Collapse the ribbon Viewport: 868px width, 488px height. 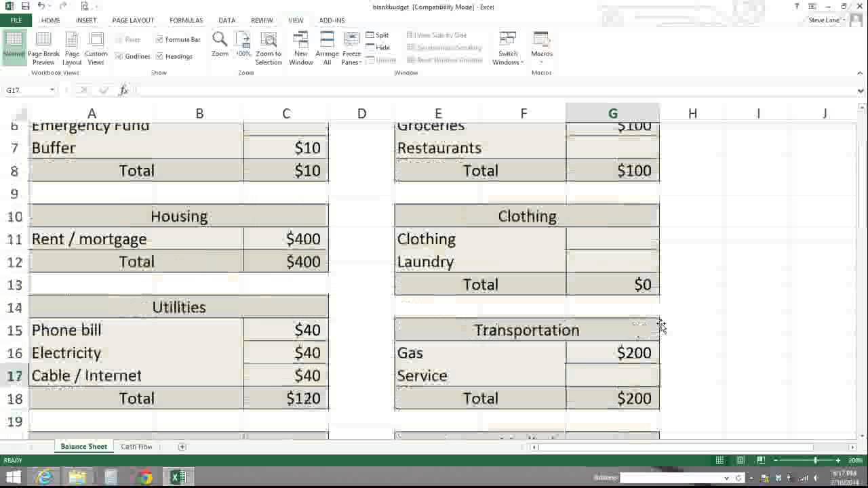point(861,73)
